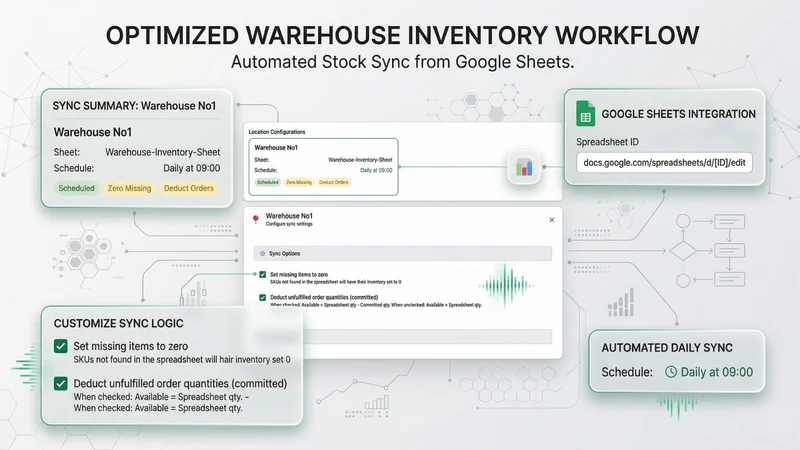Click the small Zero Missing badge in Location Configurations
This screenshot has height=450, width=800.
[x=298, y=182]
